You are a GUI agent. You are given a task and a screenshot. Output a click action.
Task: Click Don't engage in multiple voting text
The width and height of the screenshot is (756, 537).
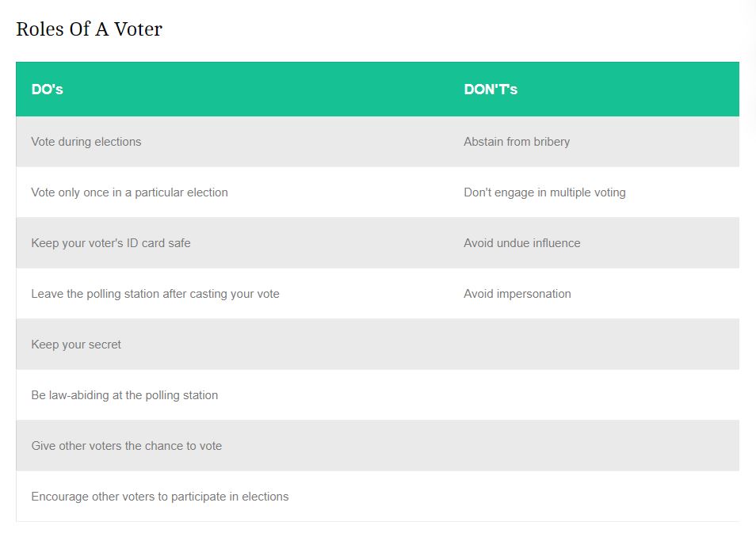point(544,192)
